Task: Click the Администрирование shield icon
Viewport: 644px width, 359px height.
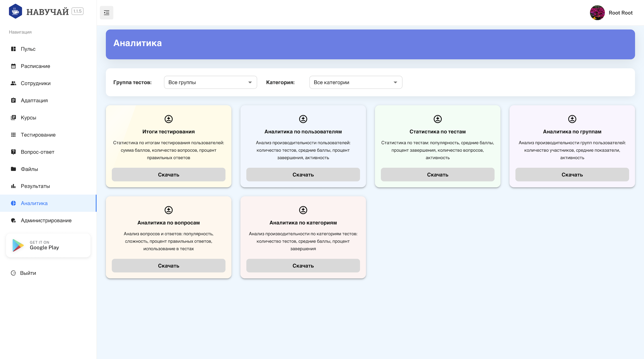Action: click(13, 220)
